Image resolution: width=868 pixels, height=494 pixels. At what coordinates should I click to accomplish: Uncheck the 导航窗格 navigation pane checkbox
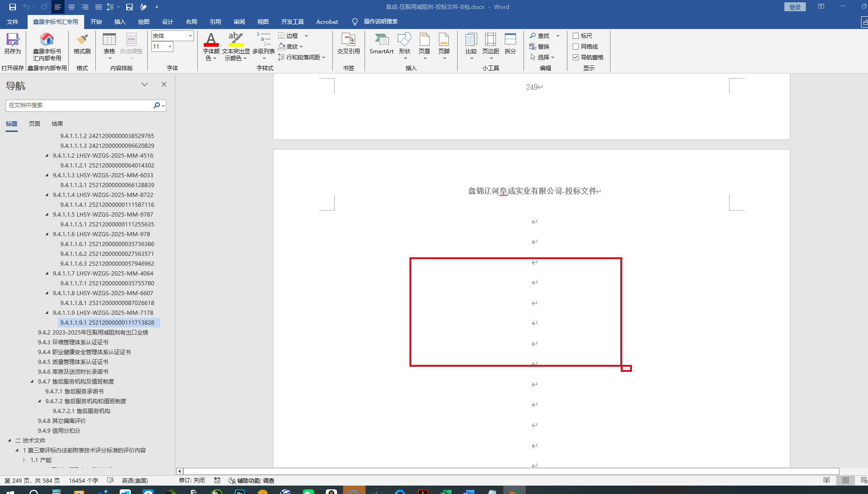pos(576,57)
